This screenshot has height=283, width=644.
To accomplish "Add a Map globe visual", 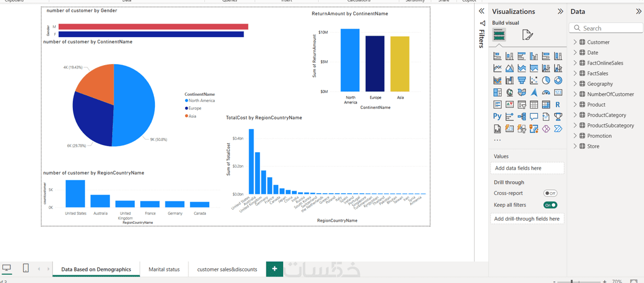I will tap(509, 93).
